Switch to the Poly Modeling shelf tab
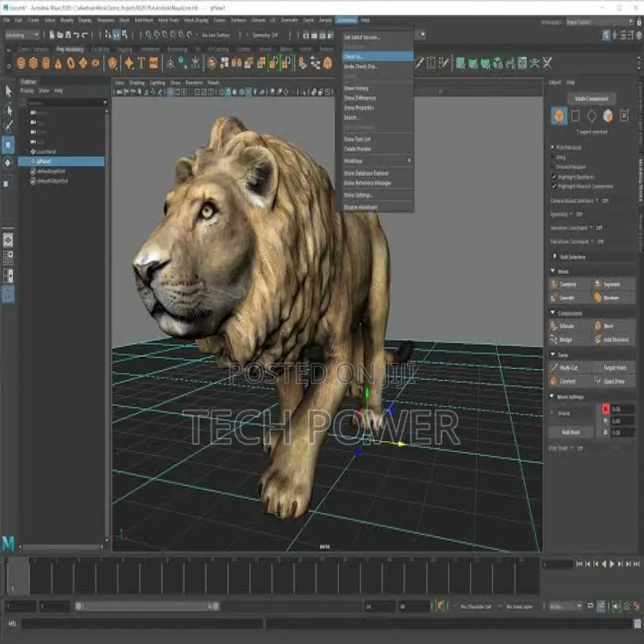This screenshot has height=644, width=644. pos(70,50)
